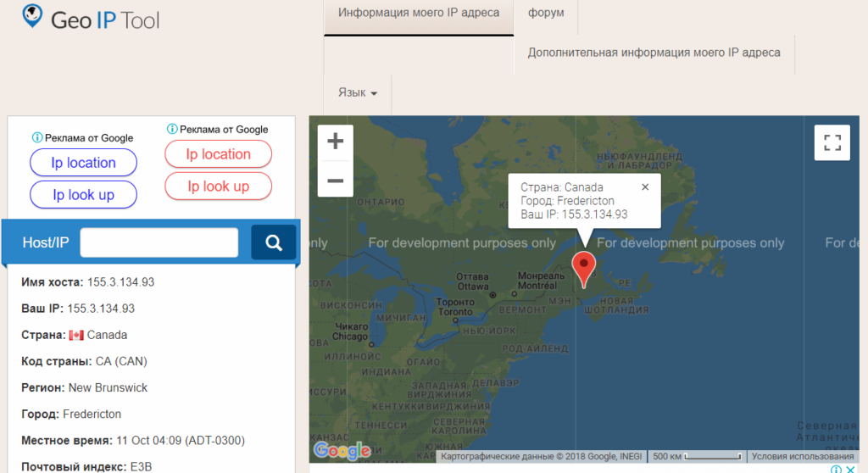Click the Google logo on the map

(341, 449)
